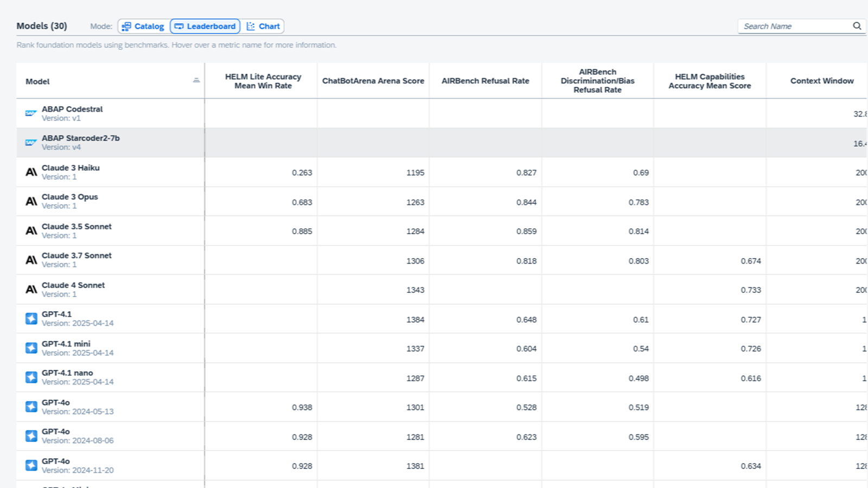This screenshot has width=868, height=488.
Task: Switch to Catalog mode
Action: coord(143,26)
